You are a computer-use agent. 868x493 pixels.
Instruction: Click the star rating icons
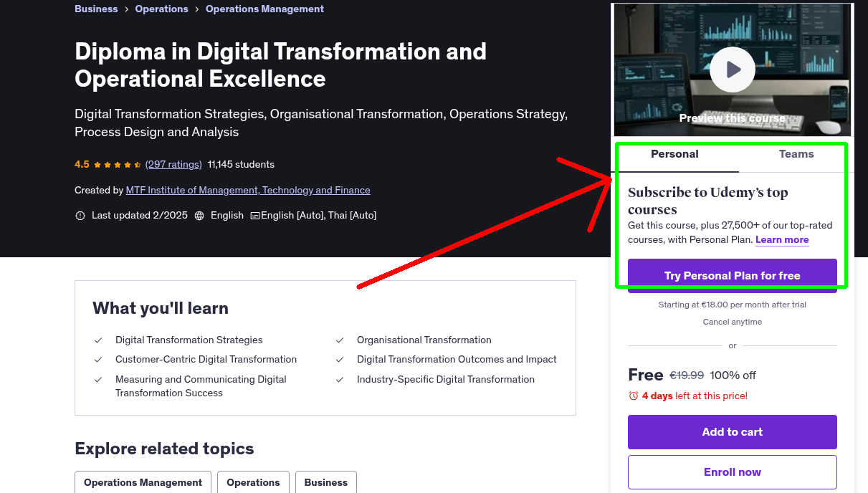pyautogui.click(x=118, y=164)
